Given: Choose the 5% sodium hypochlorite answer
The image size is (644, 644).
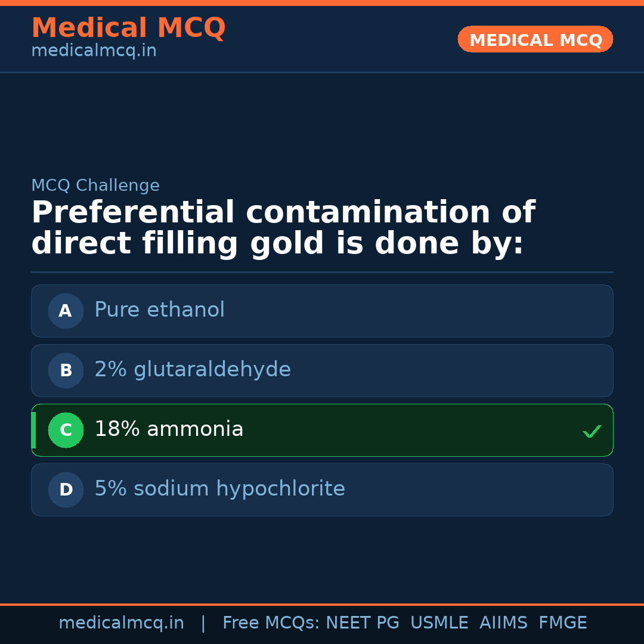Looking at the screenshot, I should [219, 489].
